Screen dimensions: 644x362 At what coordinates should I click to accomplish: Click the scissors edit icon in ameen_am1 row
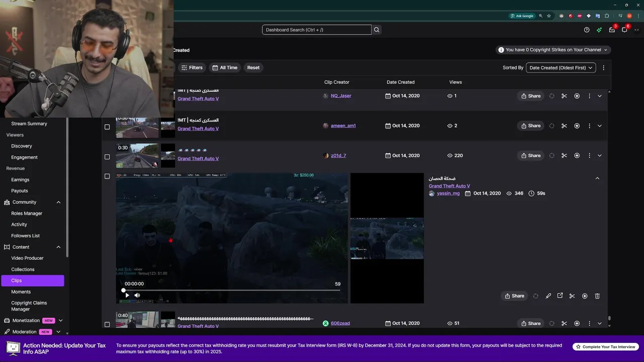pyautogui.click(x=564, y=126)
